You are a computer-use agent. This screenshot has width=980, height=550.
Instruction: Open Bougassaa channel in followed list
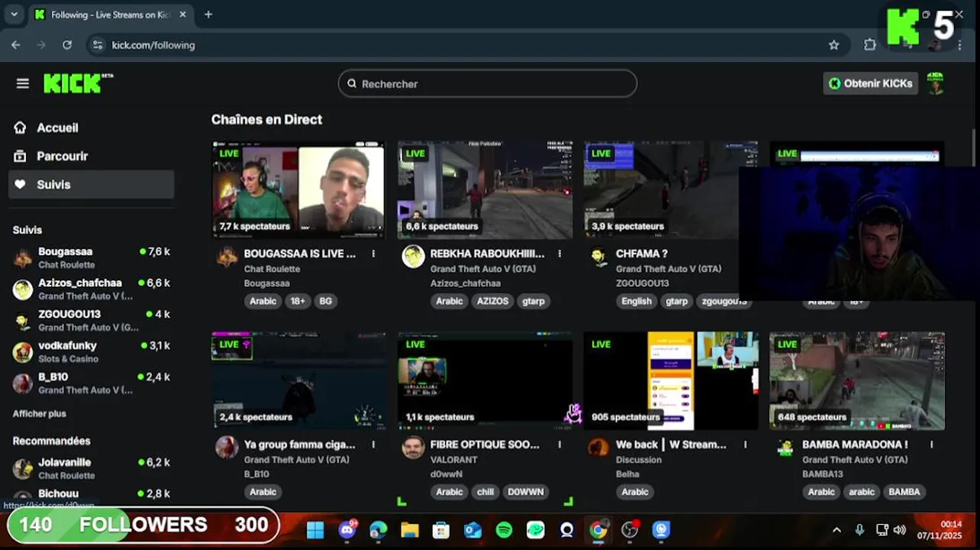91,257
